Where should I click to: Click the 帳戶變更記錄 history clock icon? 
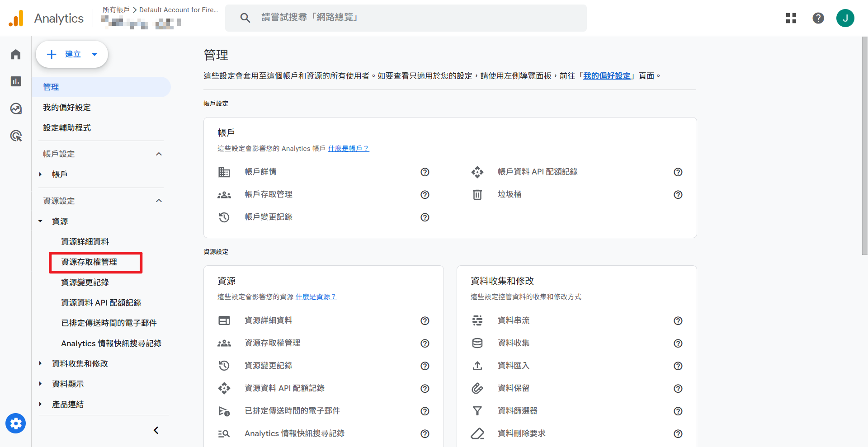[224, 217]
